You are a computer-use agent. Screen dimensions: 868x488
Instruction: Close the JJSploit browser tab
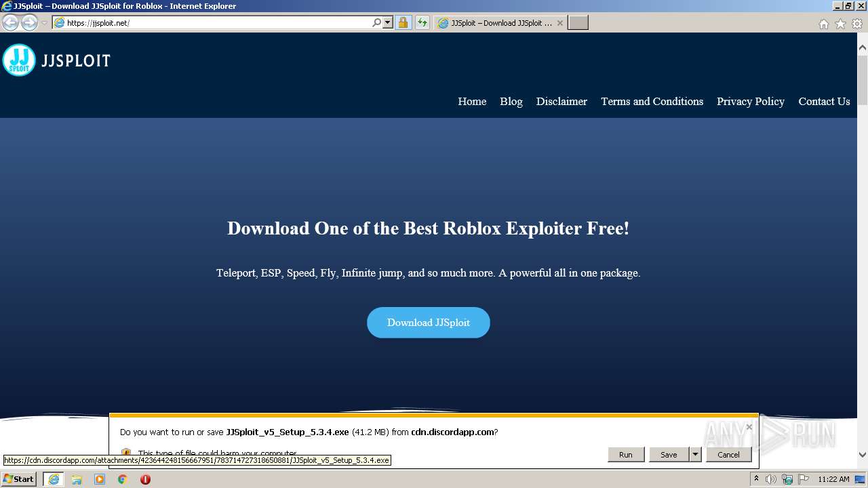[x=559, y=22]
